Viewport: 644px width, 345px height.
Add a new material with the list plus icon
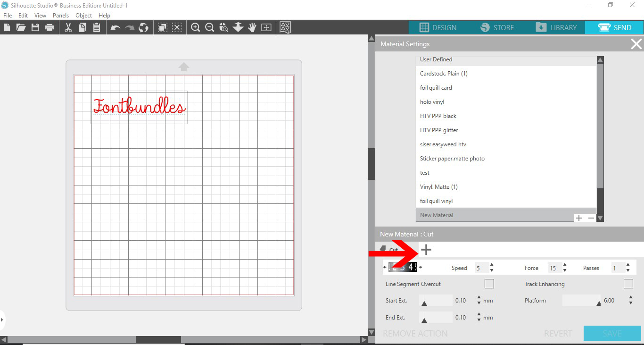point(579,218)
